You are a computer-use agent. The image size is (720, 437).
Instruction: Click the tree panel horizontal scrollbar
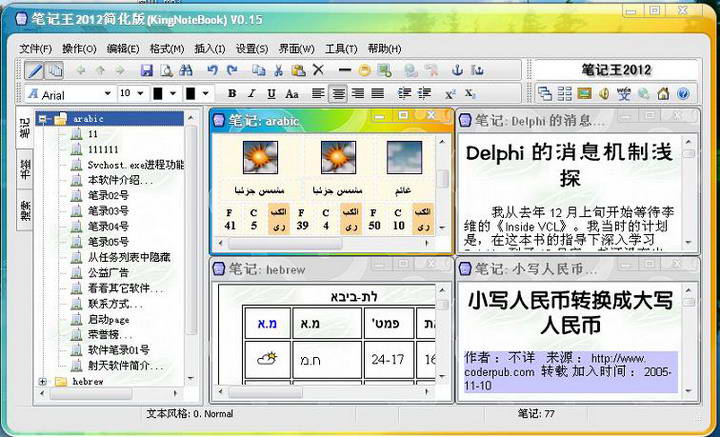[110, 393]
